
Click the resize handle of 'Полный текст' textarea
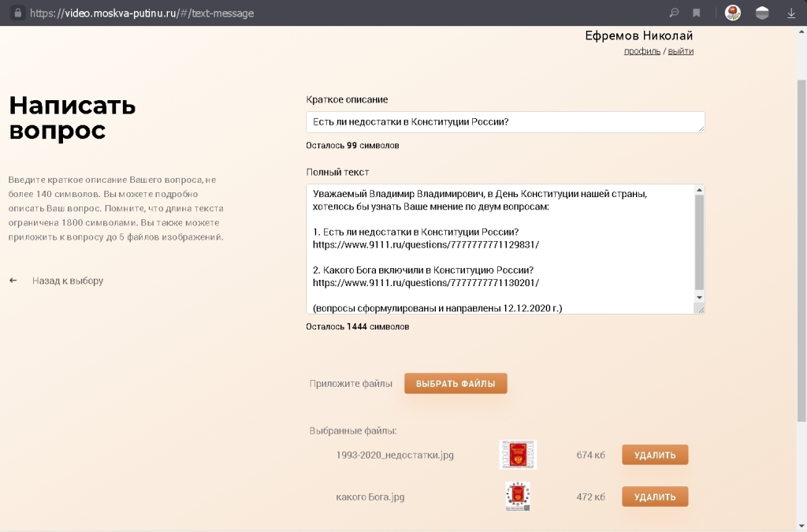[x=700, y=310]
